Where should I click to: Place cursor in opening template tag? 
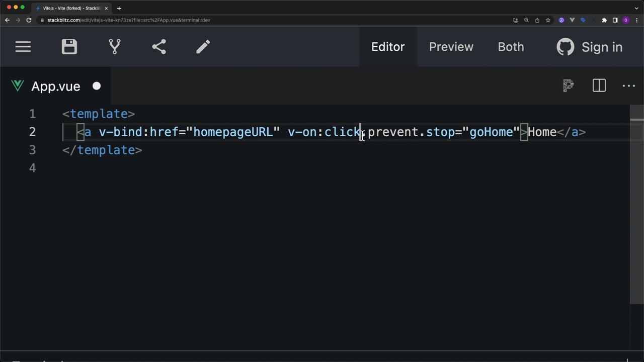[99, 114]
